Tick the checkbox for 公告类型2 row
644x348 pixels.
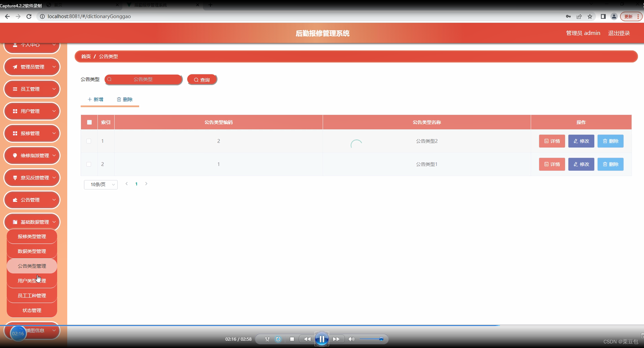click(x=89, y=141)
